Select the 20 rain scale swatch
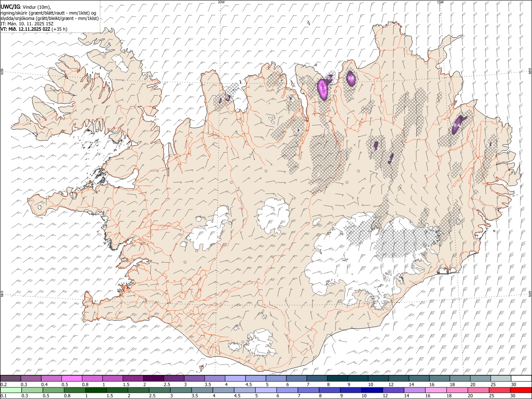Screen dimensions: 532x399 click(x=478, y=390)
